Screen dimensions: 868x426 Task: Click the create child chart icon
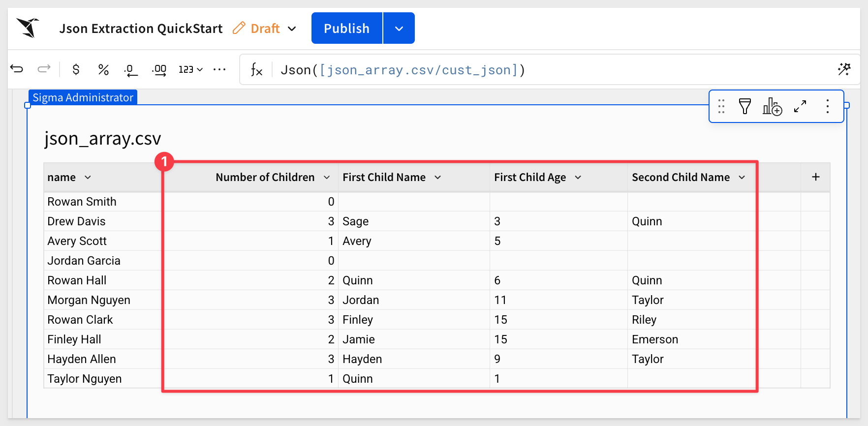pyautogui.click(x=773, y=106)
